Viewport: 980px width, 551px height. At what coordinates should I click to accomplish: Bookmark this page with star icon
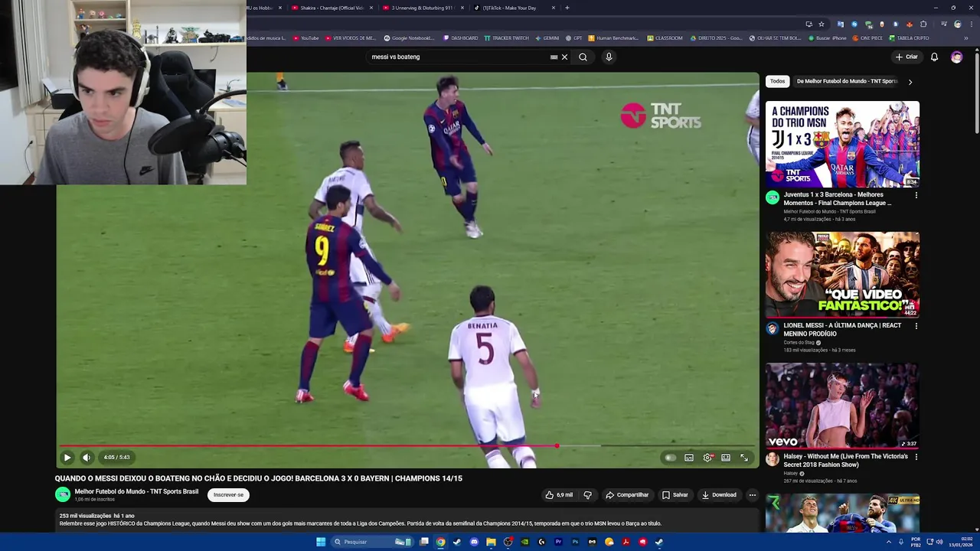click(822, 24)
